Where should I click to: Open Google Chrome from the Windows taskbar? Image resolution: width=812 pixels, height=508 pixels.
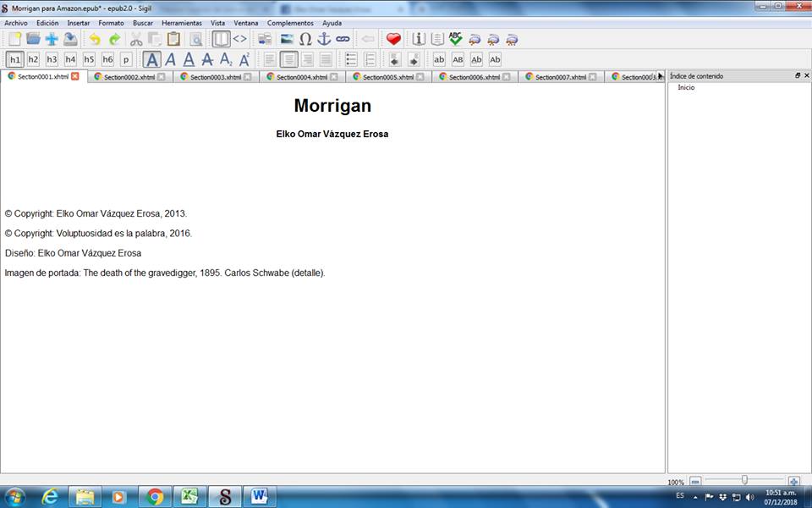click(x=155, y=496)
